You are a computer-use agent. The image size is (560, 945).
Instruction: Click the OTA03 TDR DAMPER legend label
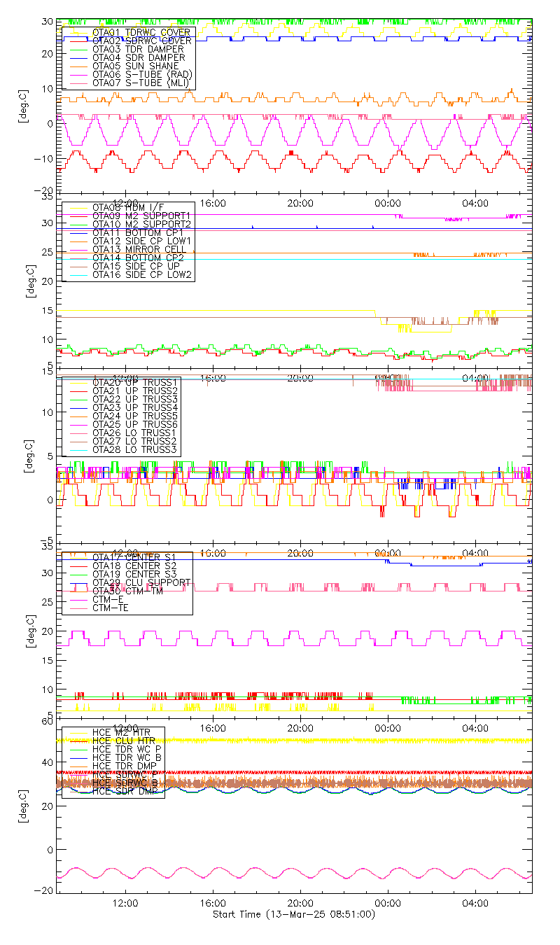point(138,49)
